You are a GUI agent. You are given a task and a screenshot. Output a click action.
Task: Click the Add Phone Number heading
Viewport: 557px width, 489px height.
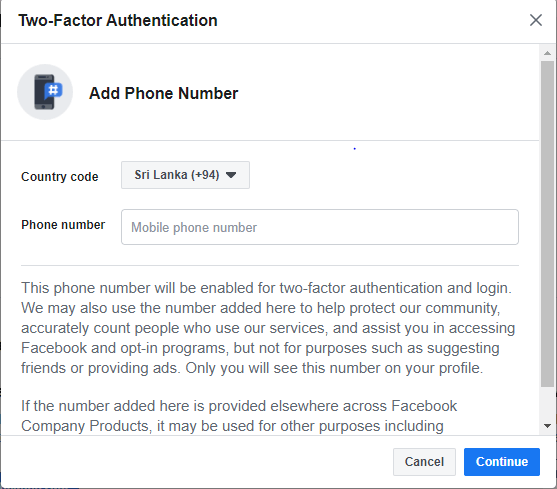coord(163,93)
